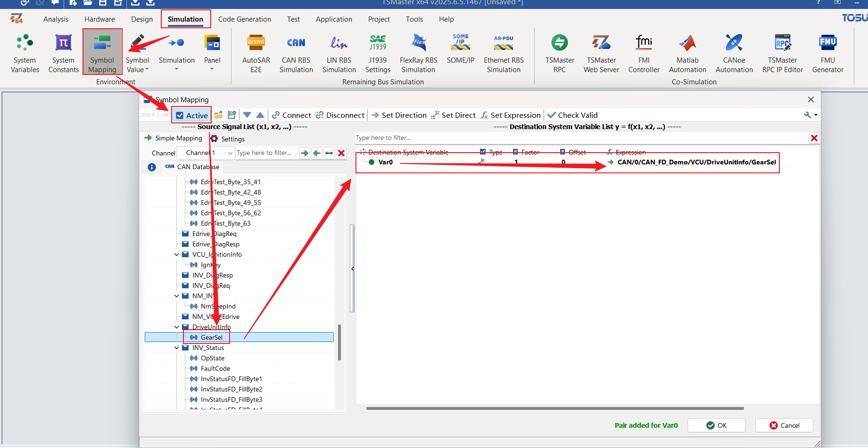Open the Hardware ribbon tab
The width and height of the screenshot is (868, 448).
[99, 19]
